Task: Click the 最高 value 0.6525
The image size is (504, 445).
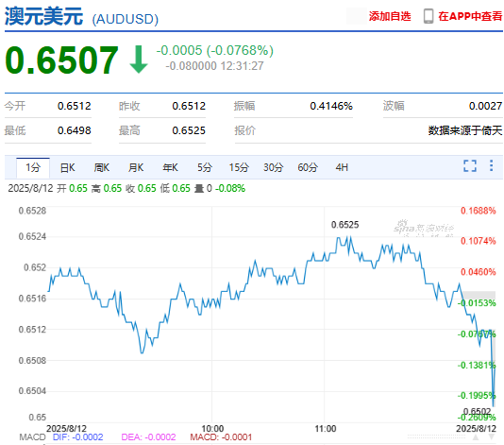Action: pyautogui.click(x=189, y=130)
